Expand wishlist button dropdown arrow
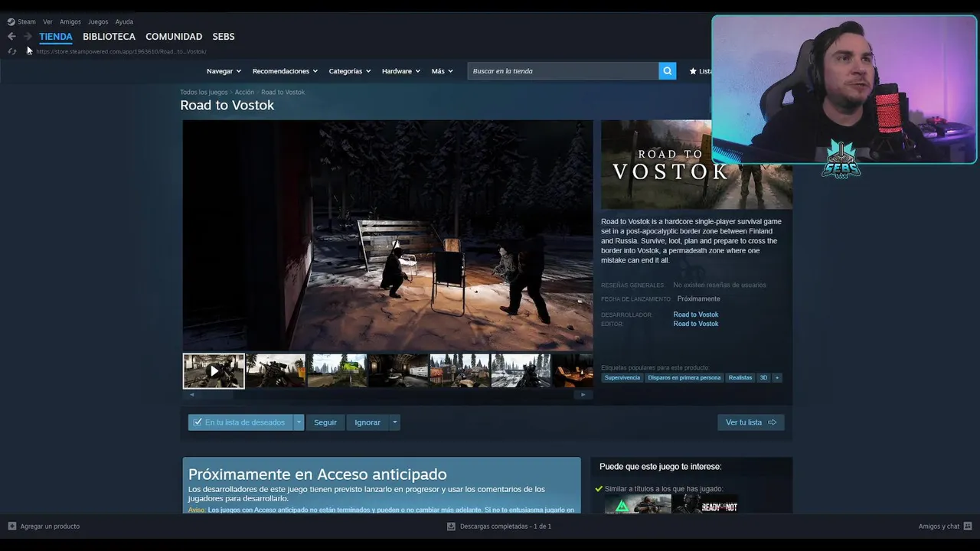Screen dimensions: 980x551 (x=299, y=422)
